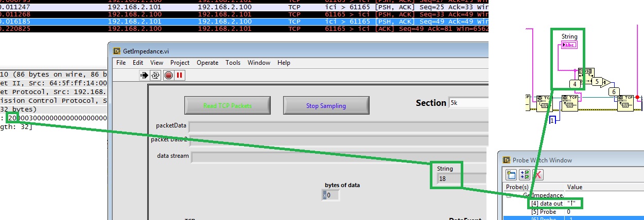644x220 pixels.
Task: Click the Probe Watch Window title bar
Action: (x=571, y=160)
